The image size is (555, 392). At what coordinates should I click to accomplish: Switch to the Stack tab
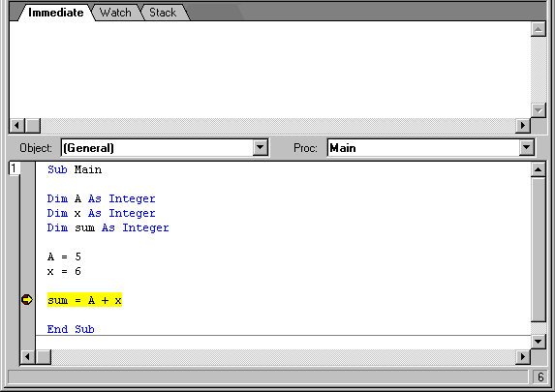(x=163, y=13)
